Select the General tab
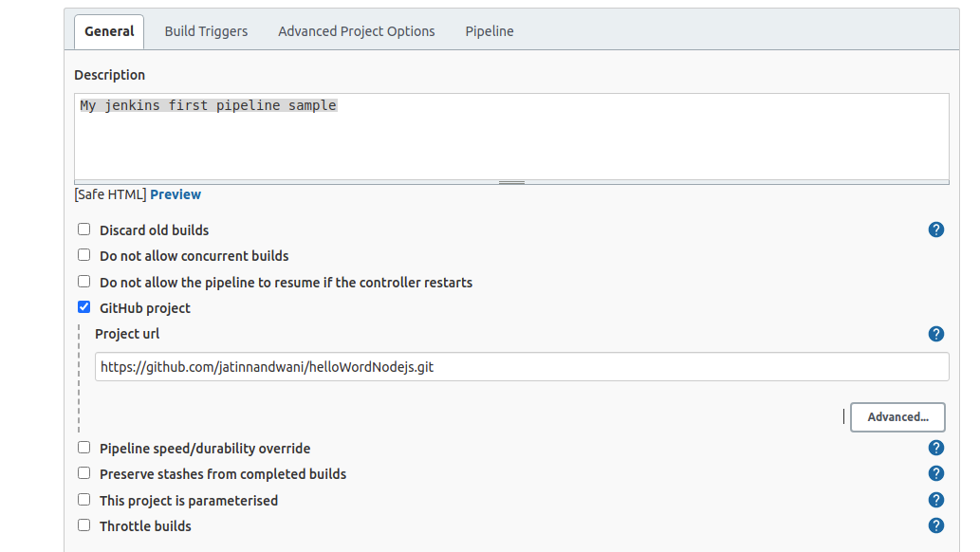The width and height of the screenshot is (980, 552). point(108,30)
